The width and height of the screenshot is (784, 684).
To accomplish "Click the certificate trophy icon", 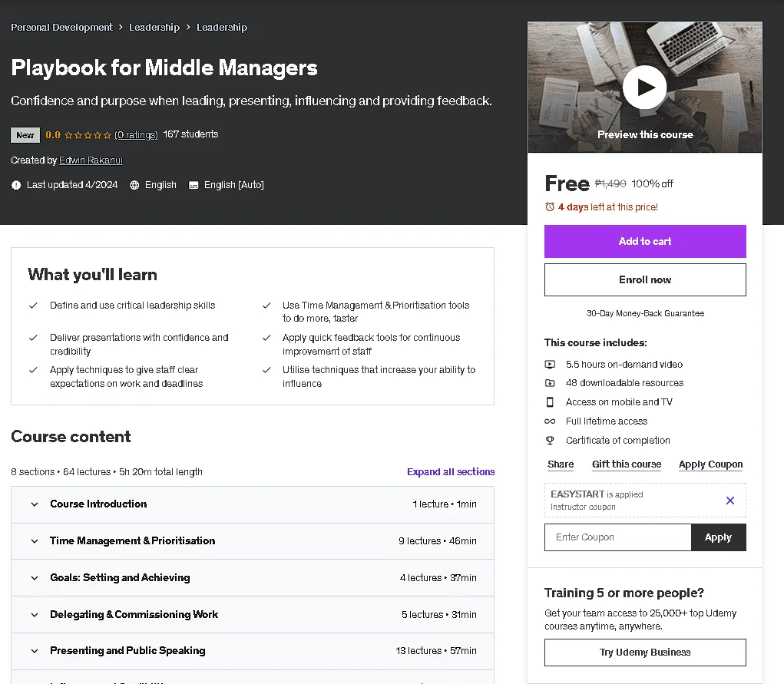I will tap(550, 441).
